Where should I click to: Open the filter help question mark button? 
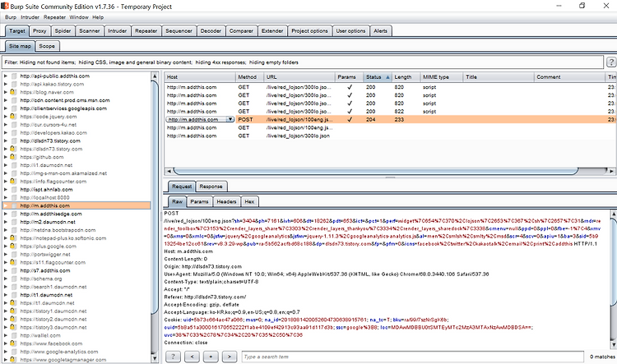coord(611,62)
